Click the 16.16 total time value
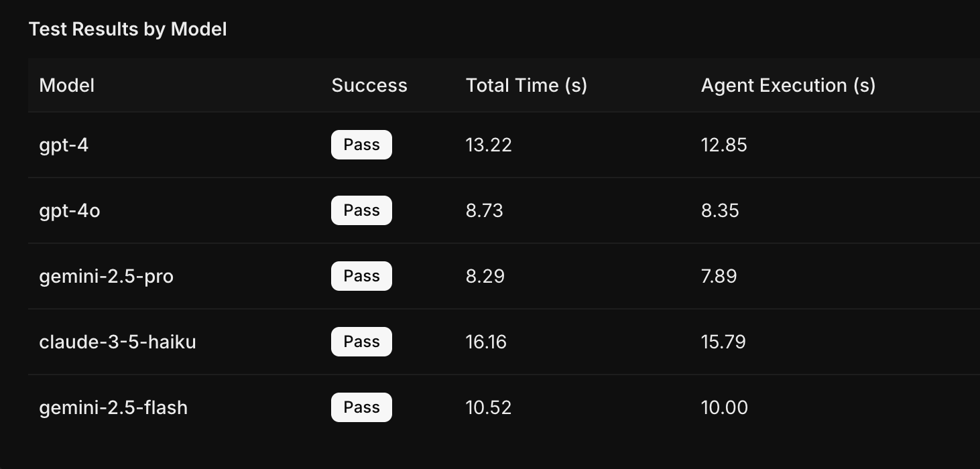Screen dimensions: 980x469 coord(486,342)
